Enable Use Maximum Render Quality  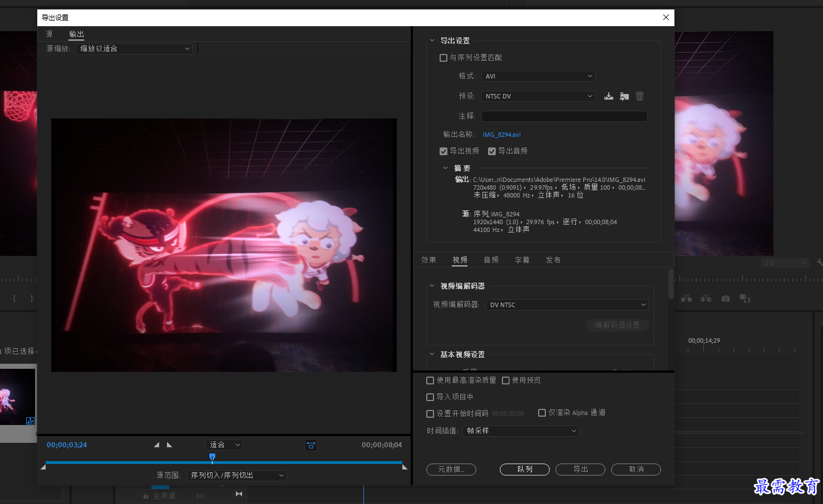(x=430, y=381)
